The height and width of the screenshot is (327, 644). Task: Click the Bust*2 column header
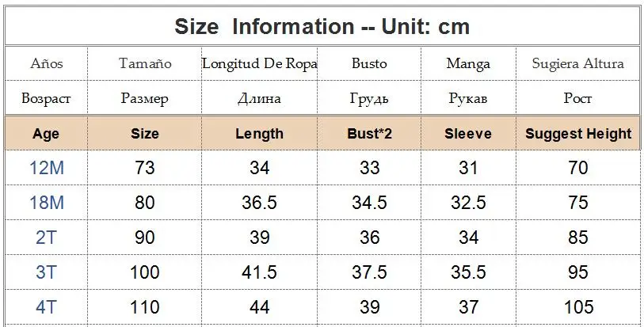(x=369, y=134)
